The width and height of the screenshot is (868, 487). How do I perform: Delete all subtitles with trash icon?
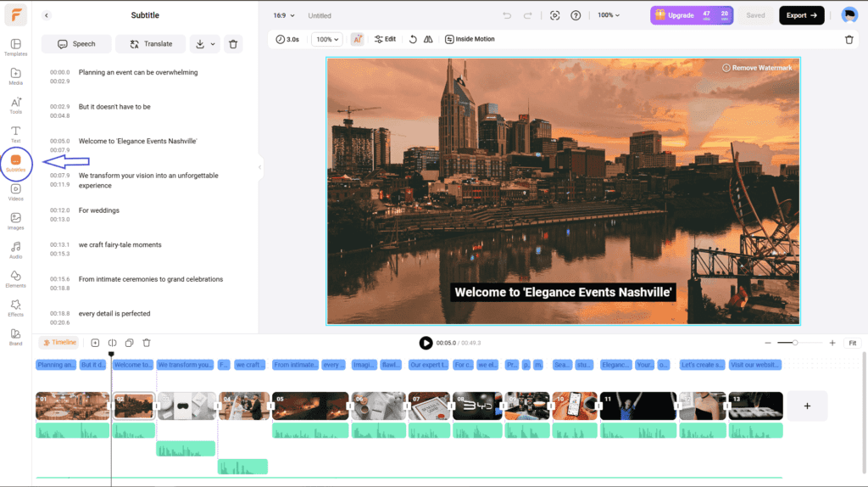pyautogui.click(x=233, y=44)
